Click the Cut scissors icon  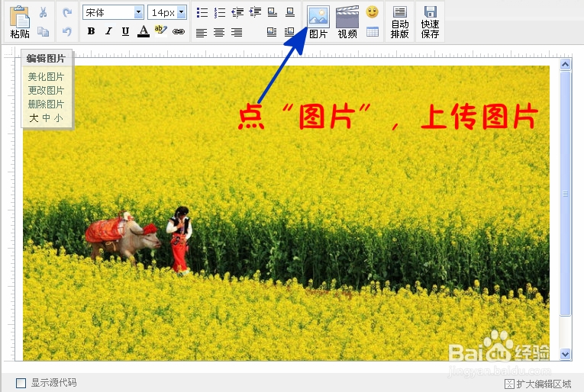(44, 13)
